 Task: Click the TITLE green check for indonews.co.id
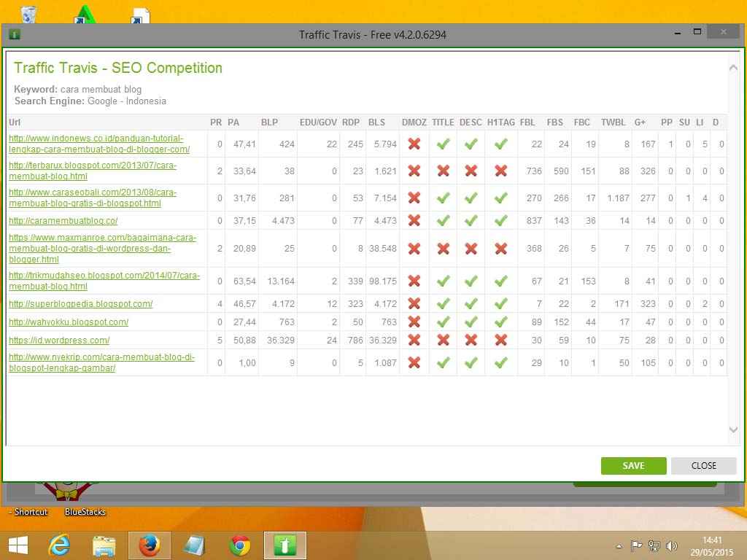443,144
